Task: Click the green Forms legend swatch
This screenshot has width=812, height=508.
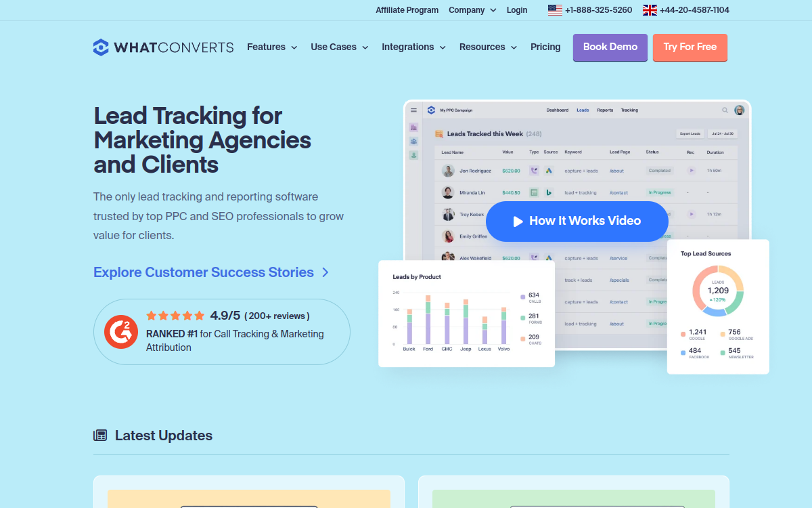Action: pos(523,318)
